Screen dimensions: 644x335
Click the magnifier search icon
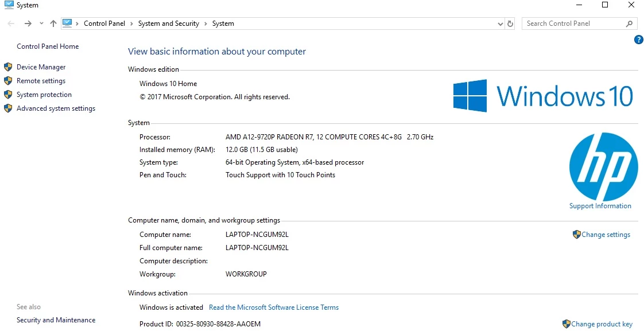point(629,24)
